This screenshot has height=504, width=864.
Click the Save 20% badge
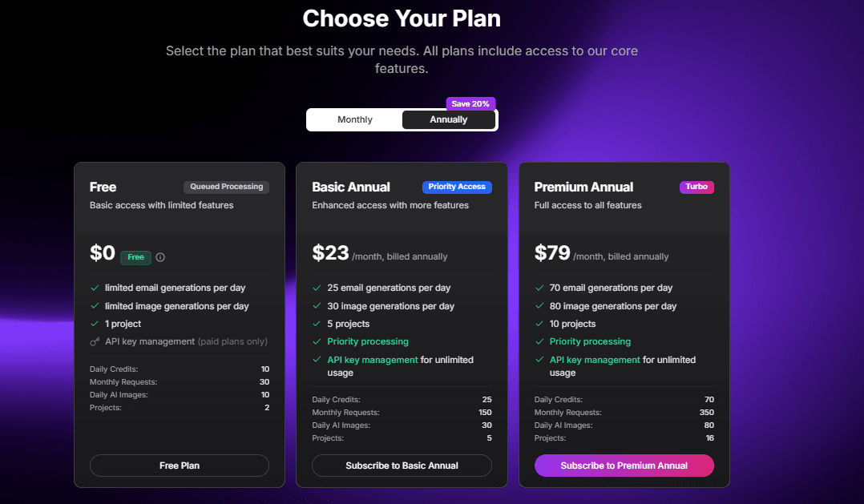(471, 103)
